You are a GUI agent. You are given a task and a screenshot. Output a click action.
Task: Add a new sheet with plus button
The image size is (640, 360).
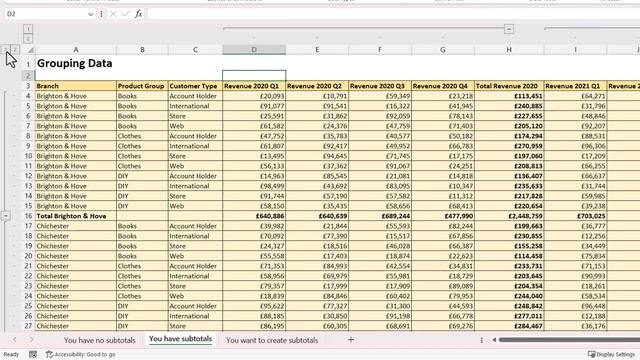351,340
